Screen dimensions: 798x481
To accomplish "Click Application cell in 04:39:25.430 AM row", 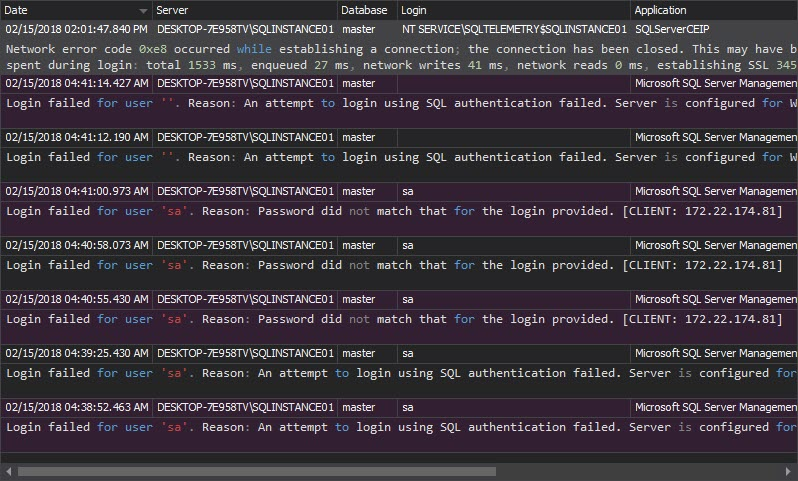I will pyautogui.click(x=716, y=353).
